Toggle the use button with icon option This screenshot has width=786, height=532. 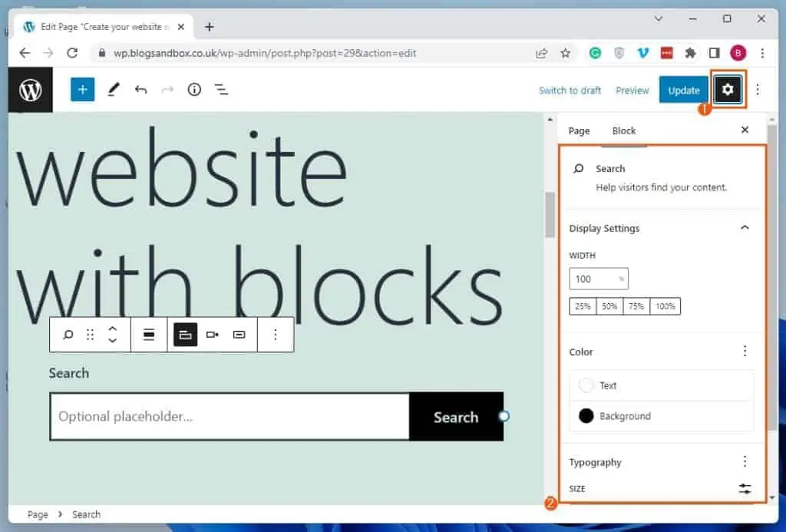point(239,335)
